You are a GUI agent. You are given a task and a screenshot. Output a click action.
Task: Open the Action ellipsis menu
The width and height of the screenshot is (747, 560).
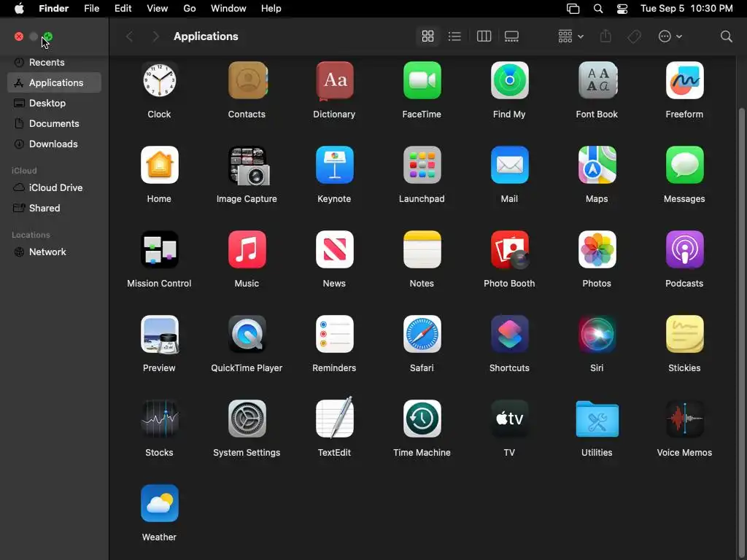pos(670,36)
